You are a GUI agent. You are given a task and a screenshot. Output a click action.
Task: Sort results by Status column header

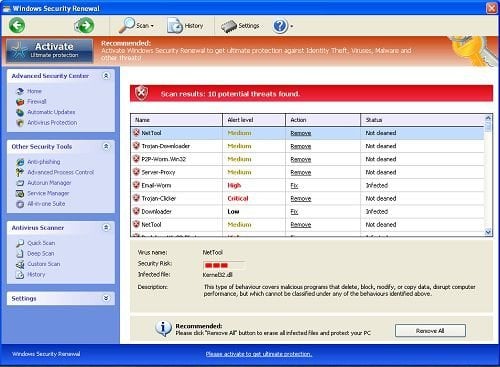pos(422,120)
